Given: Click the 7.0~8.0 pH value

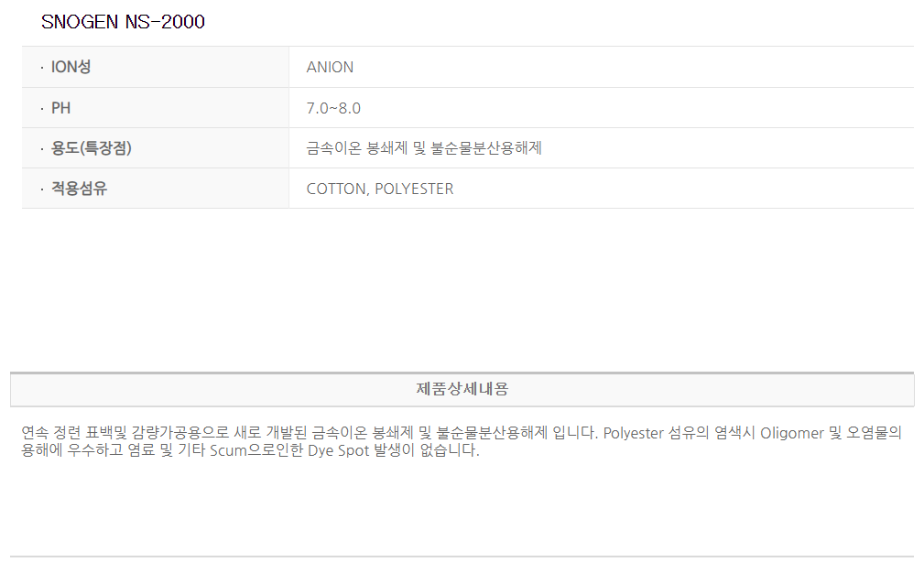Looking at the screenshot, I should 333,108.
